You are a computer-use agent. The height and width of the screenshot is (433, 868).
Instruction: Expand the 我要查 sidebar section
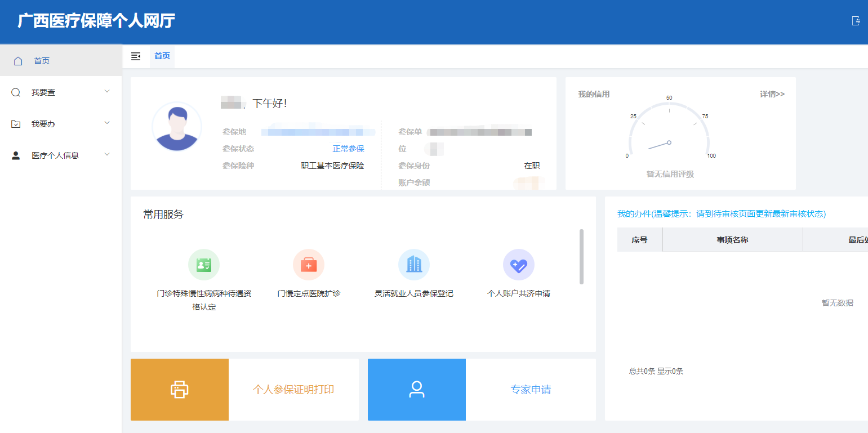coord(60,92)
